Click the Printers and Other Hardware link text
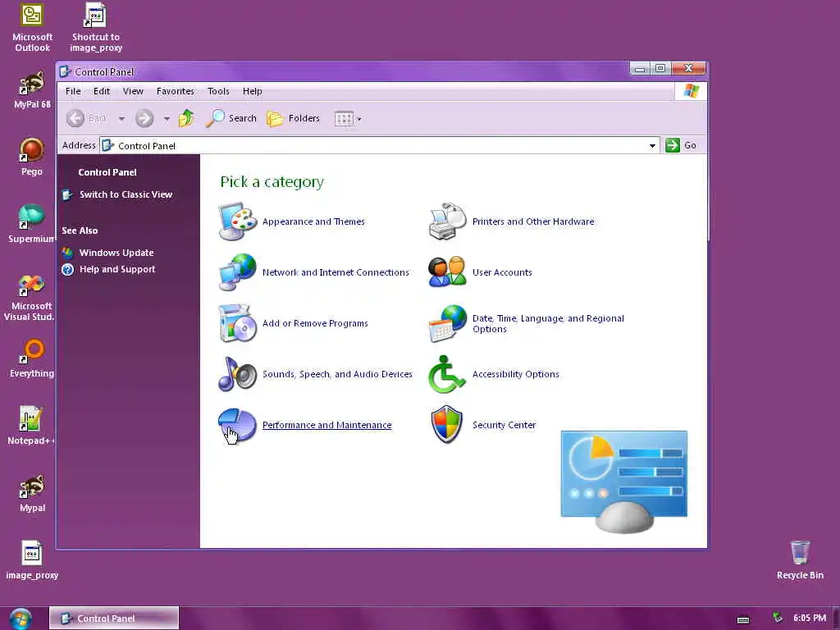The image size is (840, 630). tap(533, 221)
